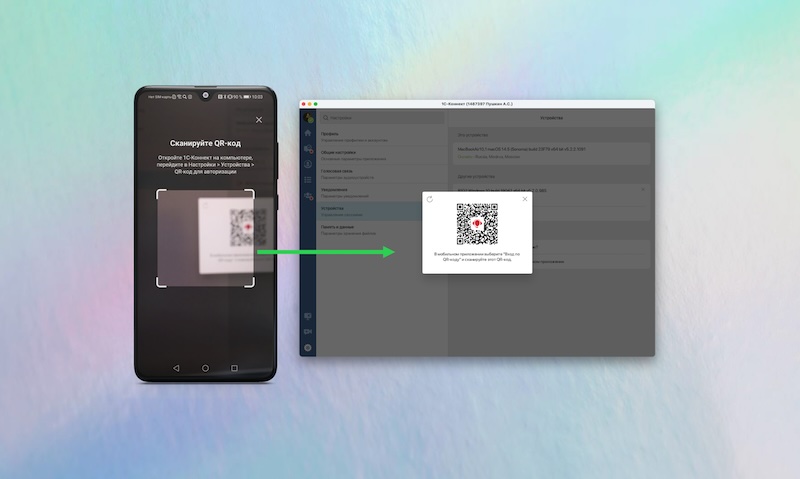This screenshot has height=479, width=800.
Task: Open the settings gear at sidebar bottom
Action: point(308,347)
